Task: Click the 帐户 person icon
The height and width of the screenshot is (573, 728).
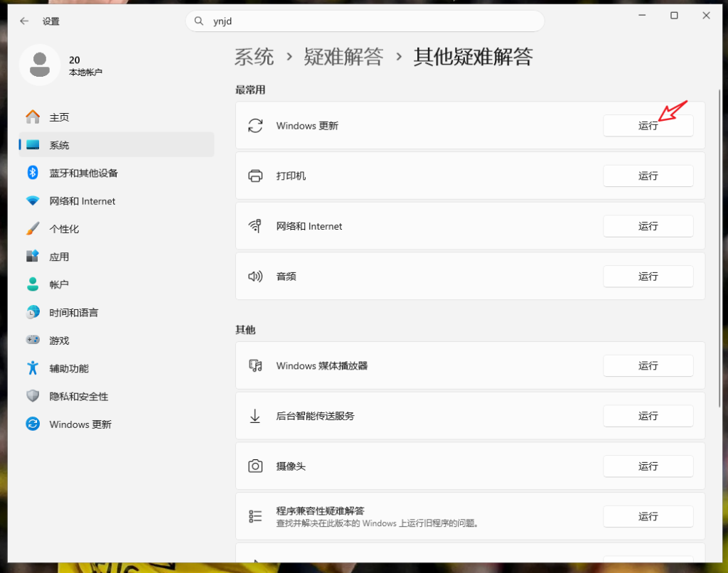Action: click(33, 284)
